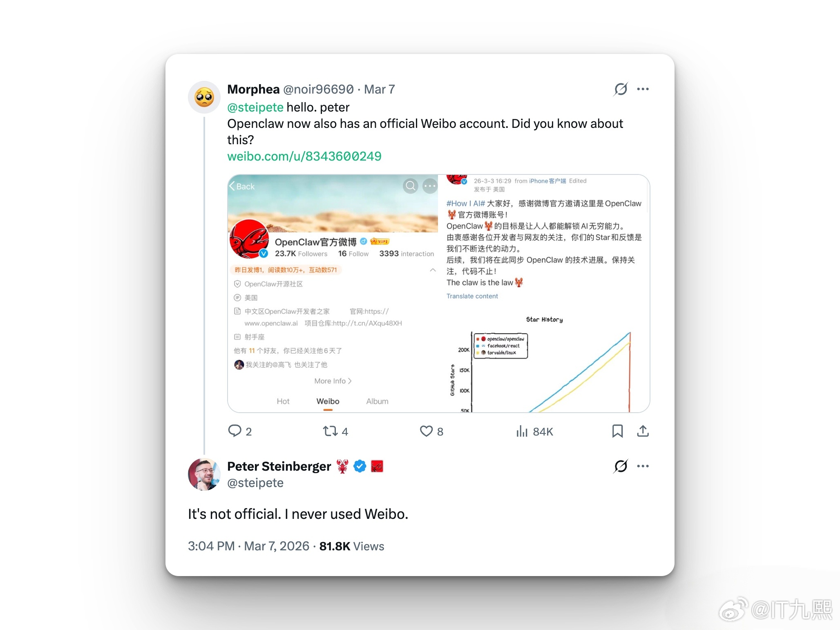The width and height of the screenshot is (840, 630).
Task: Retweet Morphea's post
Action: (x=330, y=431)
